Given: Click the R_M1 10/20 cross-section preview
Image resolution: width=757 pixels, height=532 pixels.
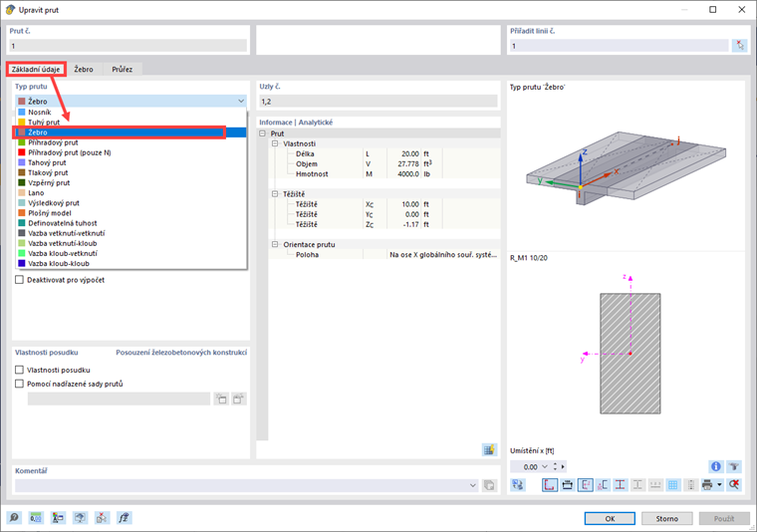Looking at the screenshot, I should pyautogui.click(x=631, y=353).
